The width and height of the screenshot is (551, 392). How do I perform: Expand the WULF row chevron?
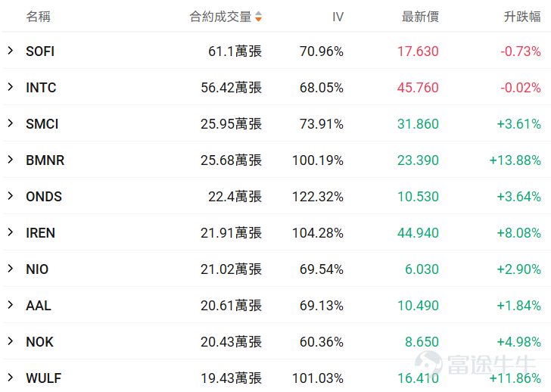(11, 378)
